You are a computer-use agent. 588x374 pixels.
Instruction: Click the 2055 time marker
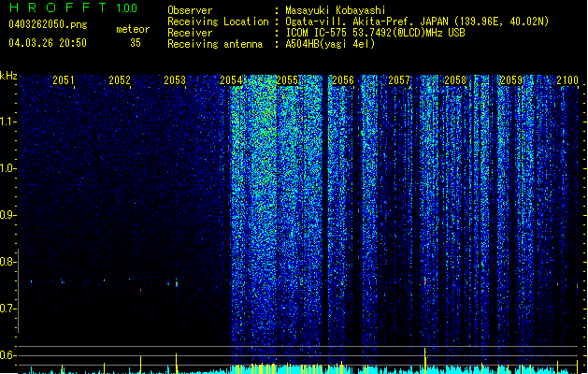point(287,79)
